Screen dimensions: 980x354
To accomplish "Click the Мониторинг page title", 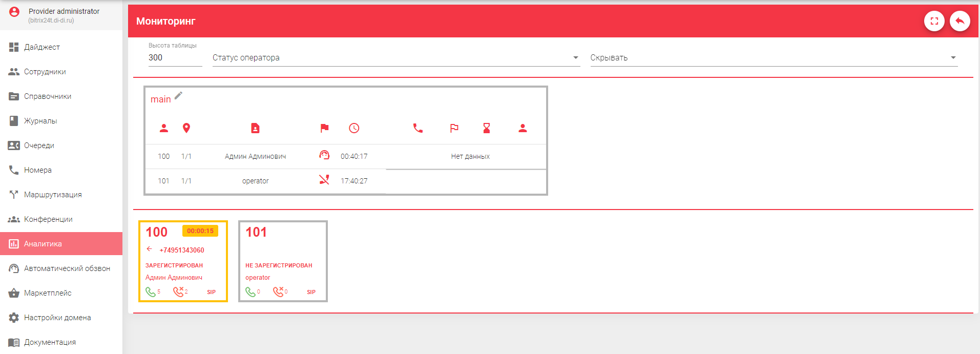I will tap(166, 21).
